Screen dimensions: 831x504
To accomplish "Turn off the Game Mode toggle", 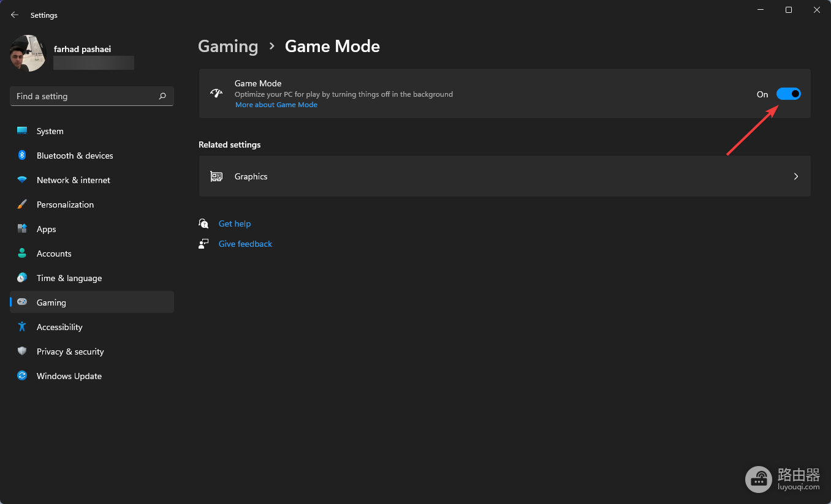I will coord(789,94).
